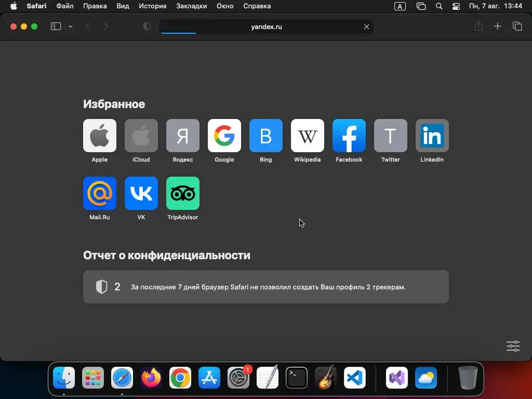Open the Twitter favorite tile
This screenshot has height=399, width=532.
coord(391,136)
